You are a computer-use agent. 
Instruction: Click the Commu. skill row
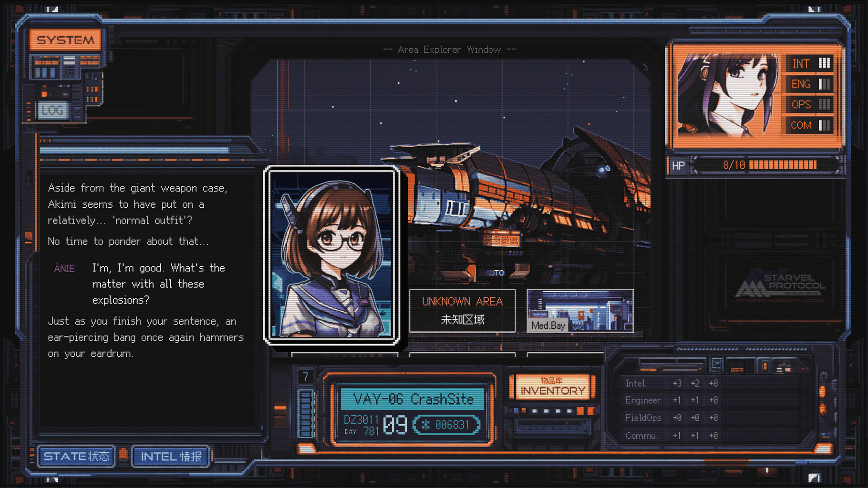pos(671,436)
